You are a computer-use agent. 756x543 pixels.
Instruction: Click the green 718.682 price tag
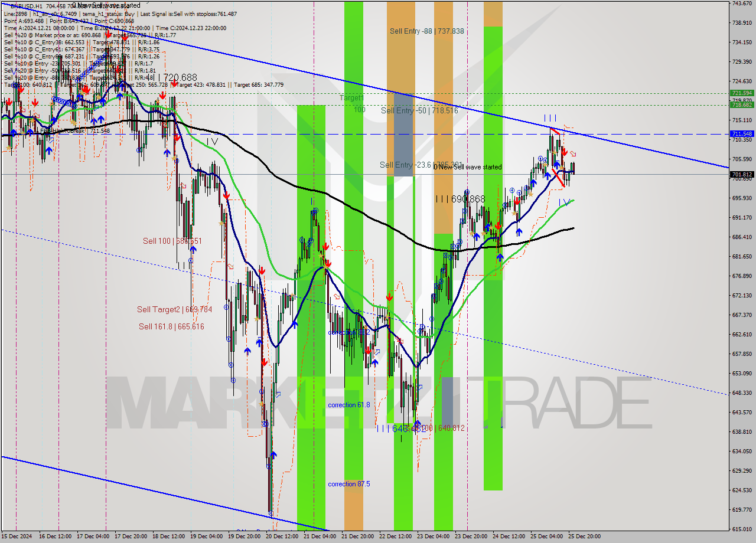742,105
